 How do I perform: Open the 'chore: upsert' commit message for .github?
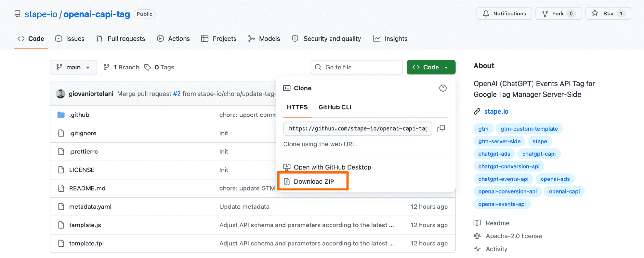pos(247,115)
